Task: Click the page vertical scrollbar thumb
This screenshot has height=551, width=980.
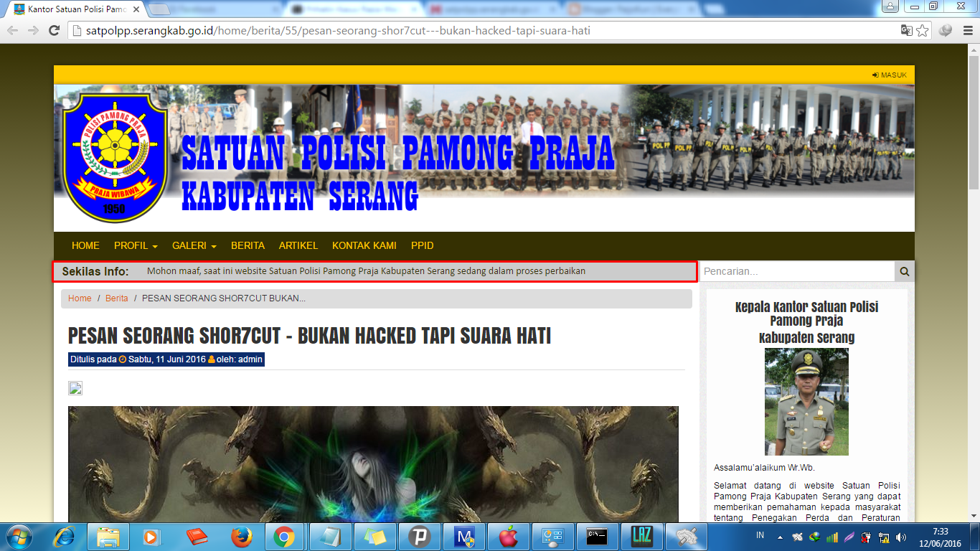Action: [x=974, y=122]
